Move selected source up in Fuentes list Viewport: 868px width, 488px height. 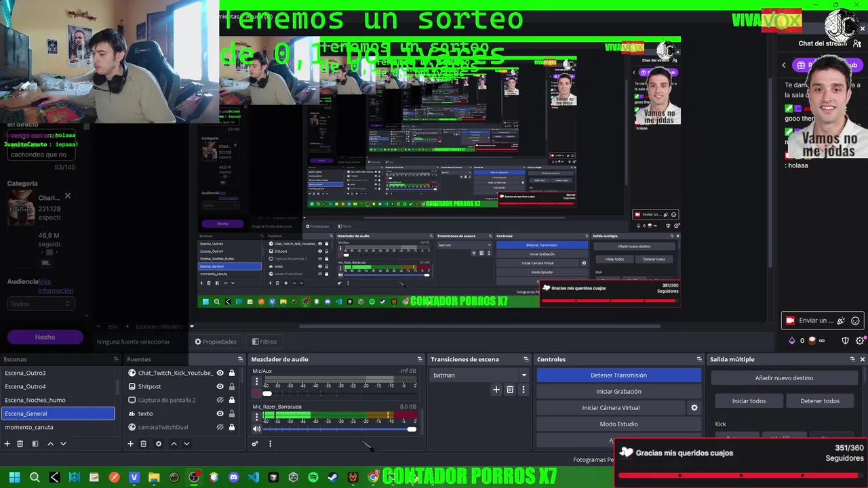174,444
